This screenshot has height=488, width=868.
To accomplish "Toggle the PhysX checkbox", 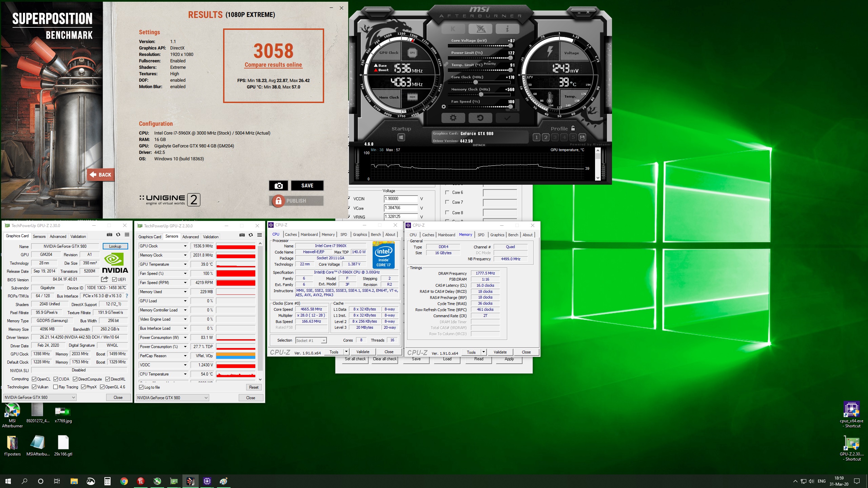I will point(83,387).
